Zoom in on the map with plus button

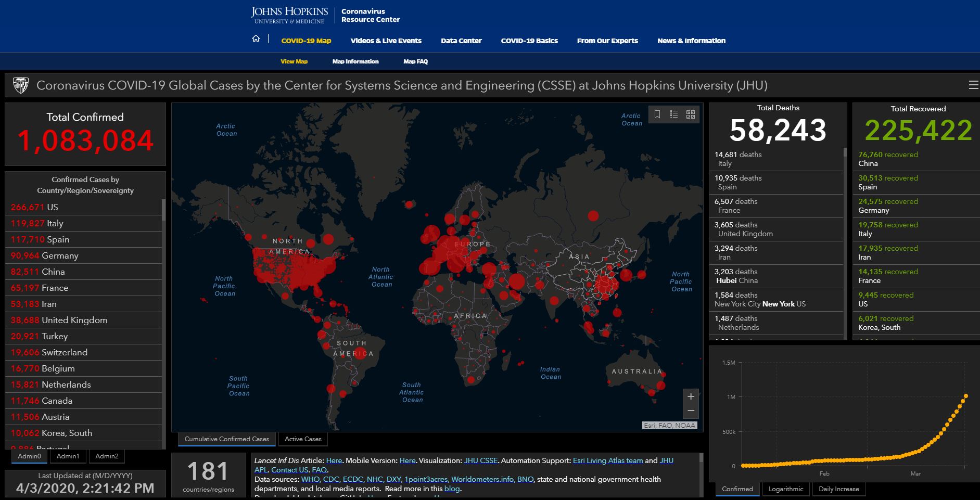(x=691, y=396)
